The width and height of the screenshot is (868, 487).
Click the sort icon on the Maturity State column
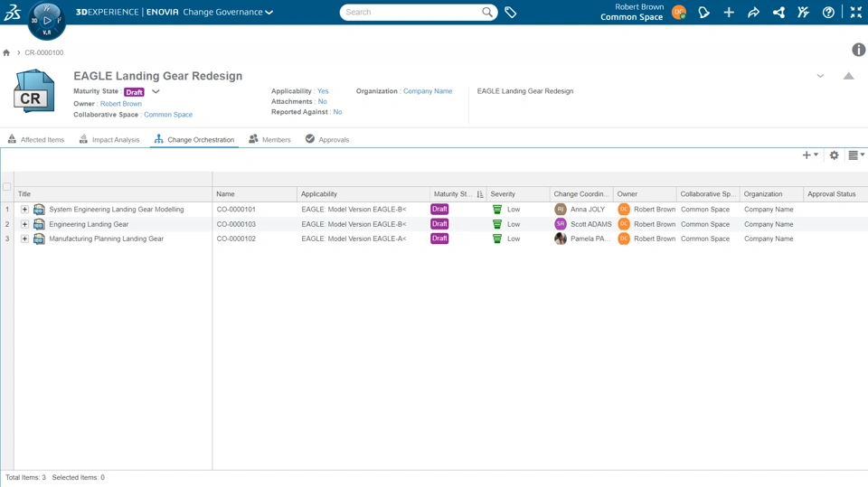[x=479, y=194]
